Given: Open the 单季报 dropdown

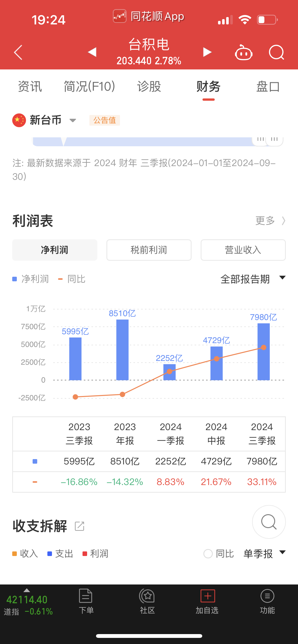Looking at the screenshot, I should (264, 554).
